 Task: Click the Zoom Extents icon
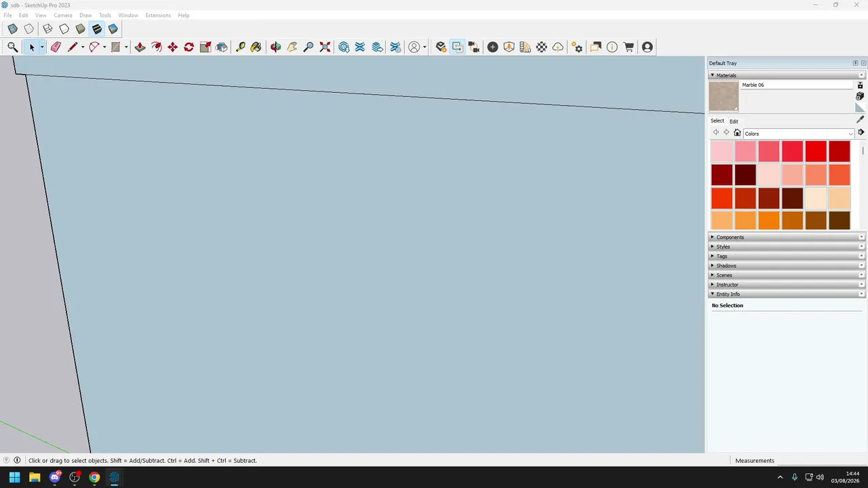(325, 47)
